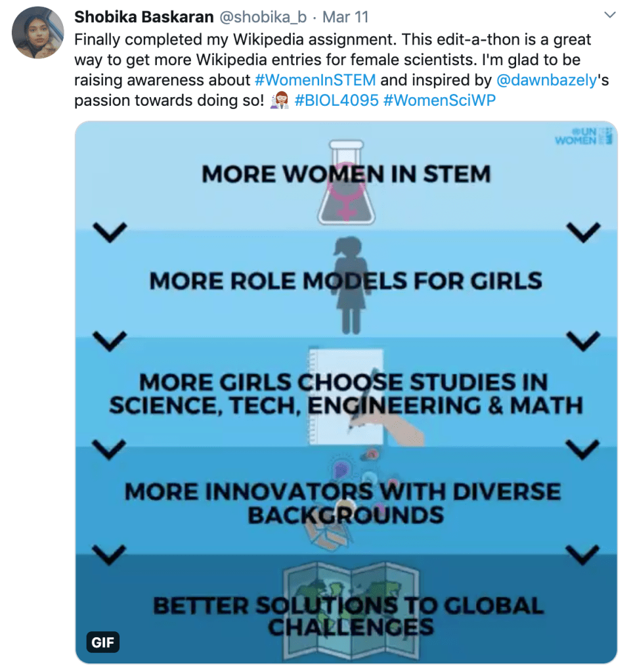Click right chevron above More Innovators band

[582, 449]
